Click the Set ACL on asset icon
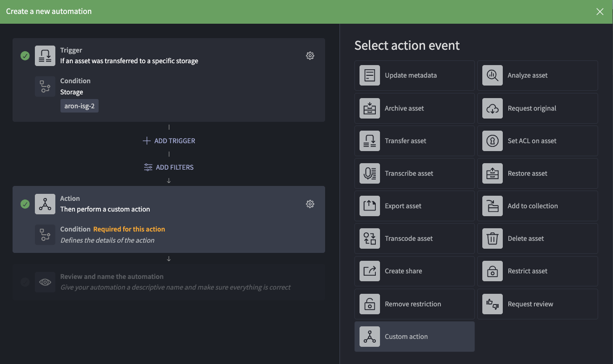The width and height of the screenshot is (613, 364). point(493,141)
